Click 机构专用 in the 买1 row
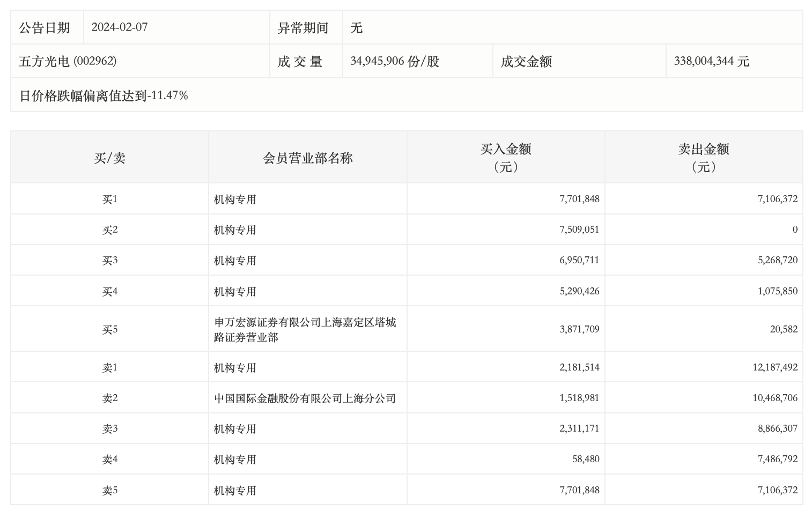 point(235,199)
